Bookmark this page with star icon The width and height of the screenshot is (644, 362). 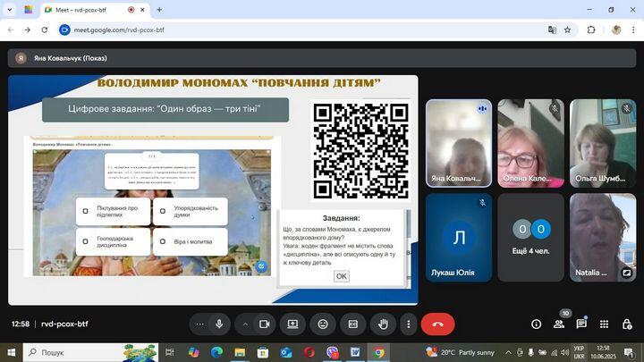coord(568,30)
